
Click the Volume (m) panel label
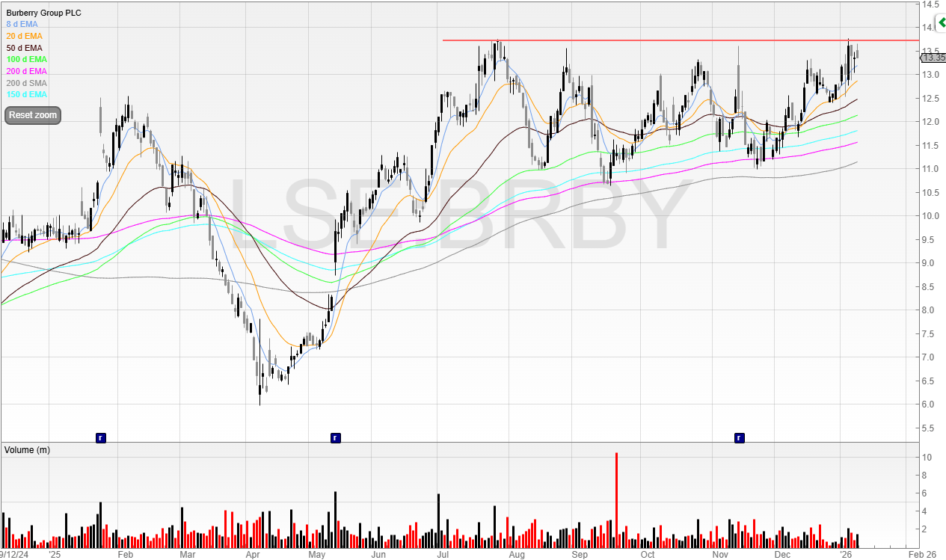click(x=27, y=449)
